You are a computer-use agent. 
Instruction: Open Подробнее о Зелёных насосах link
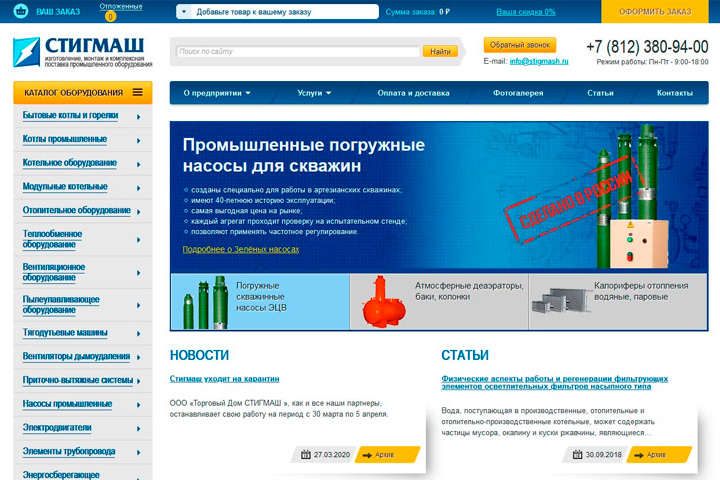[x=241, y=249]
